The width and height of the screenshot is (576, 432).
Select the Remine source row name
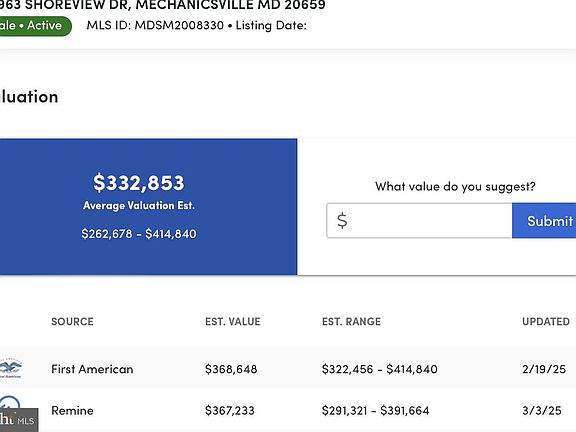[x=72, y=411]
